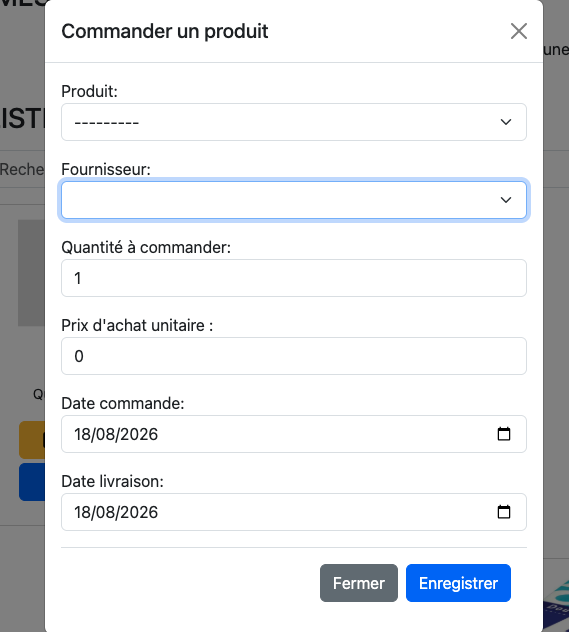Select the month segment of Date commande
Image resolution: width=569 pixels, height=632 pixels.
(105, 434)
